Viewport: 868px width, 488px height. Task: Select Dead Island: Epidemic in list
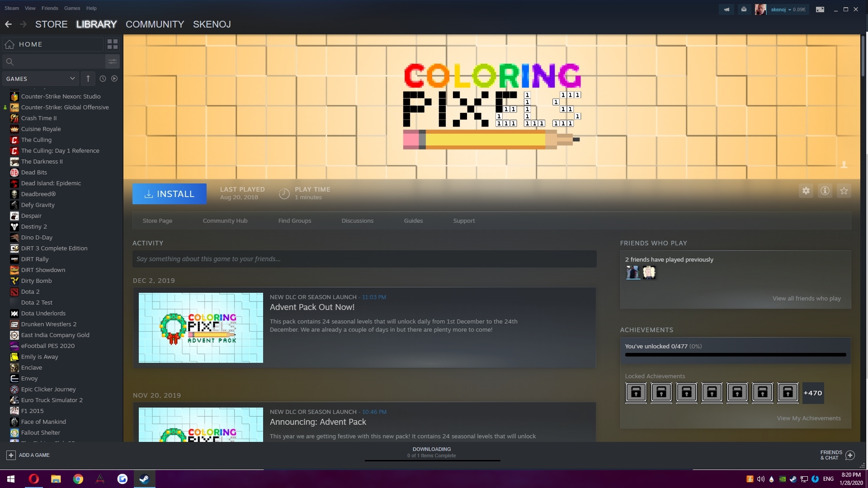pos(51,183)
